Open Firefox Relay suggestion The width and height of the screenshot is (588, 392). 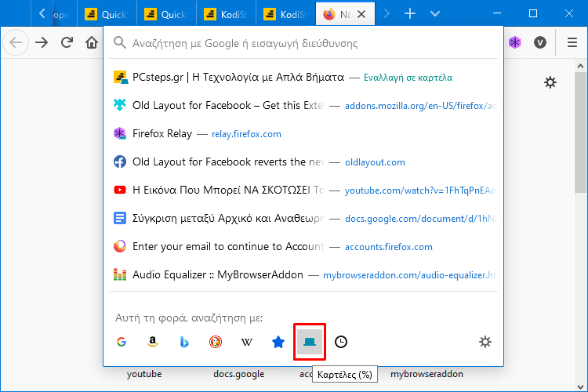click(303, 133)
